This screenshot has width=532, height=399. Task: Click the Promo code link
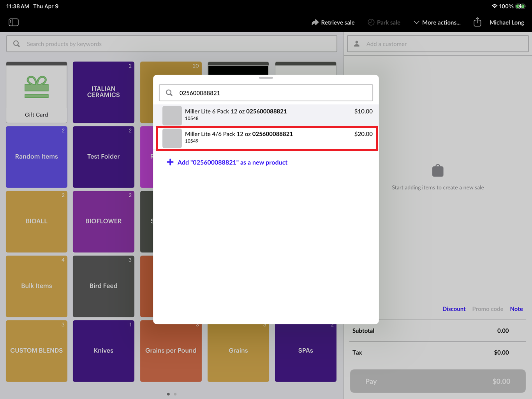(x=488, y=309)
